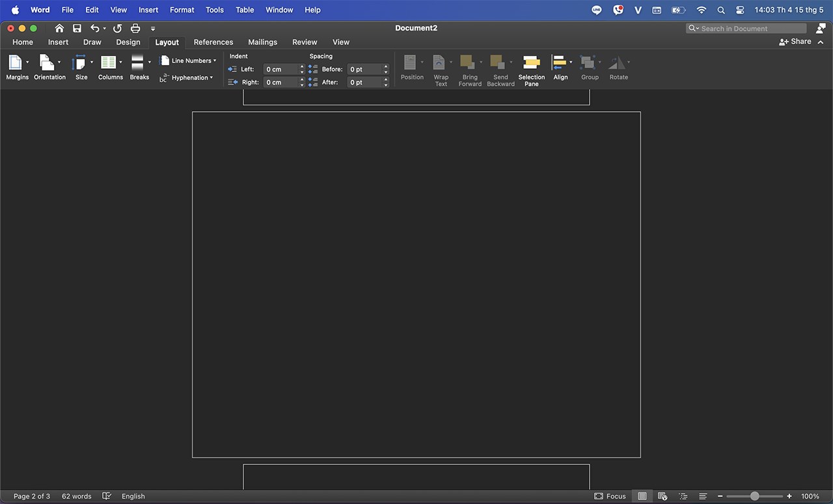This screenshot has width=833, height=504.
Task: Open the Undo history dropdown arrow
Action: tap(105, 29)
